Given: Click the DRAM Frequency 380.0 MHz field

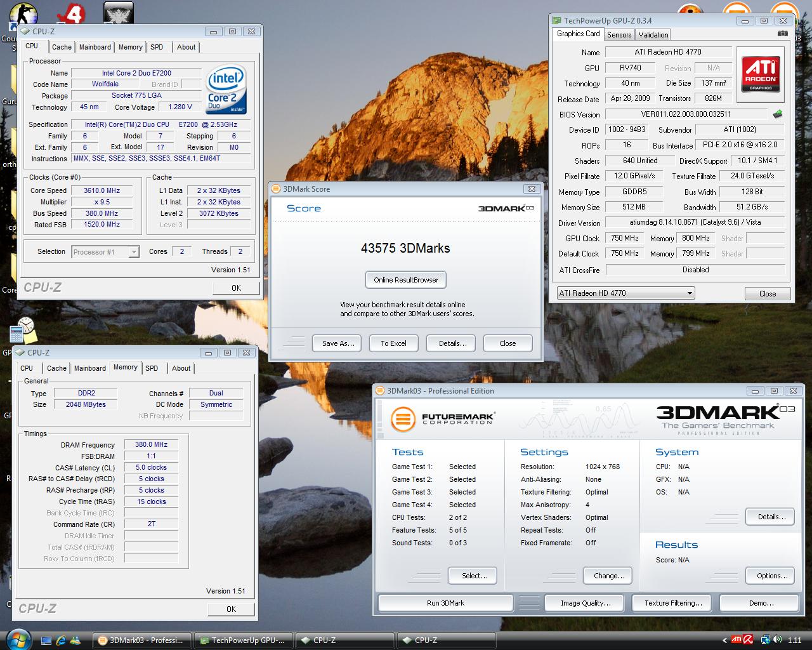Looking at the screenshot, I should tap(151, 445).
